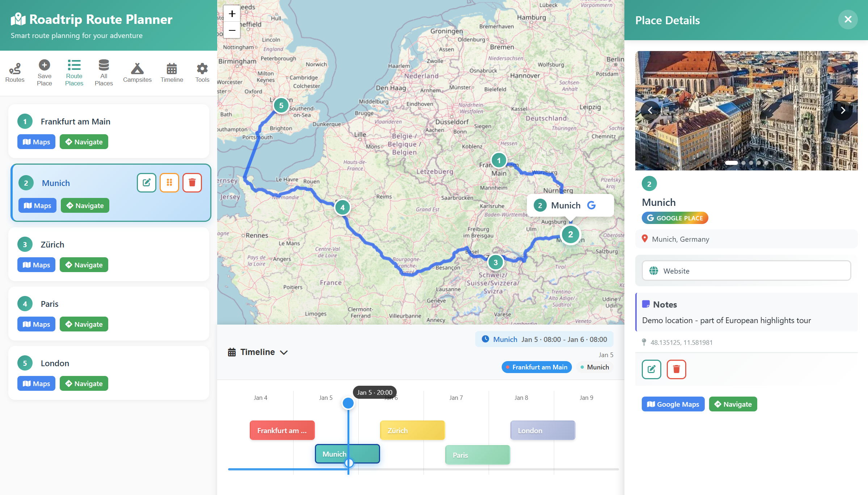Zoom in on the map with the plus control
The width and height of the screenshot is (868, 495).
(232, 13)
